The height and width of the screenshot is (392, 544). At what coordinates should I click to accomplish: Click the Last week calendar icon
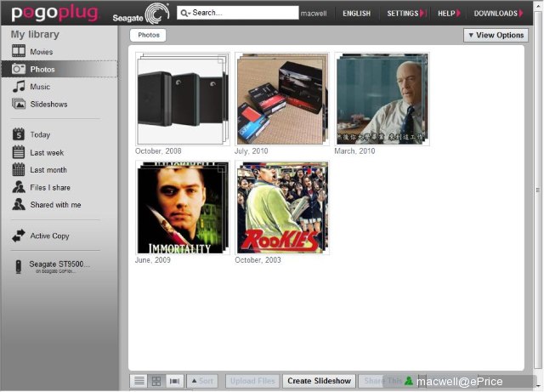click(19, 152)
